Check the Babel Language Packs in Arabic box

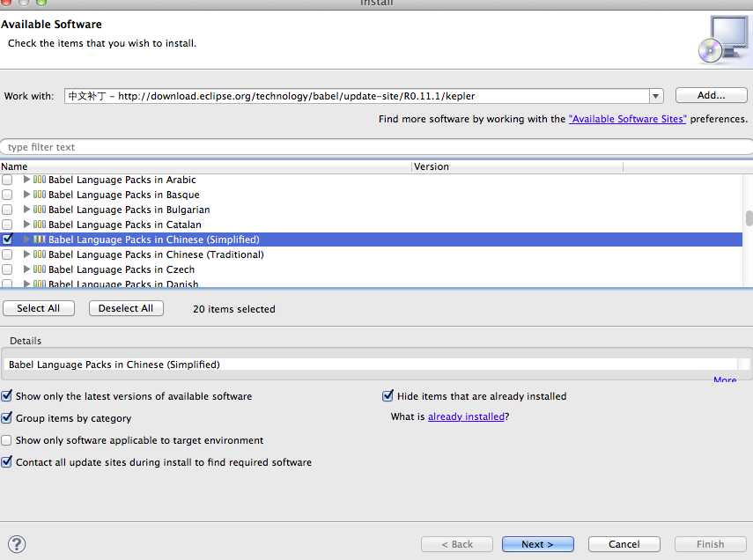click(x=7, y=180)
